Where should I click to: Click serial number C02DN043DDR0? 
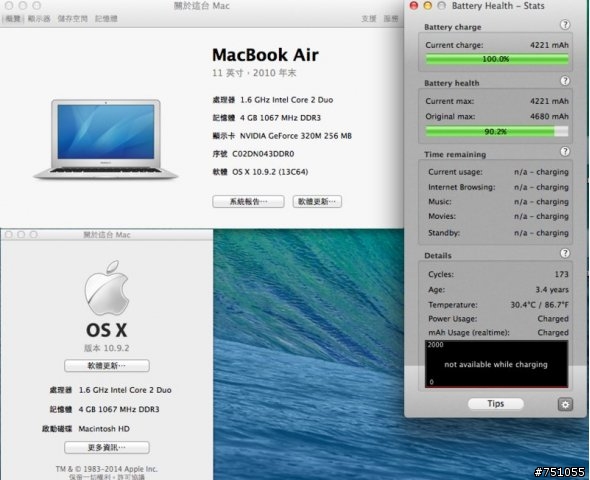(x=263, y=154)
